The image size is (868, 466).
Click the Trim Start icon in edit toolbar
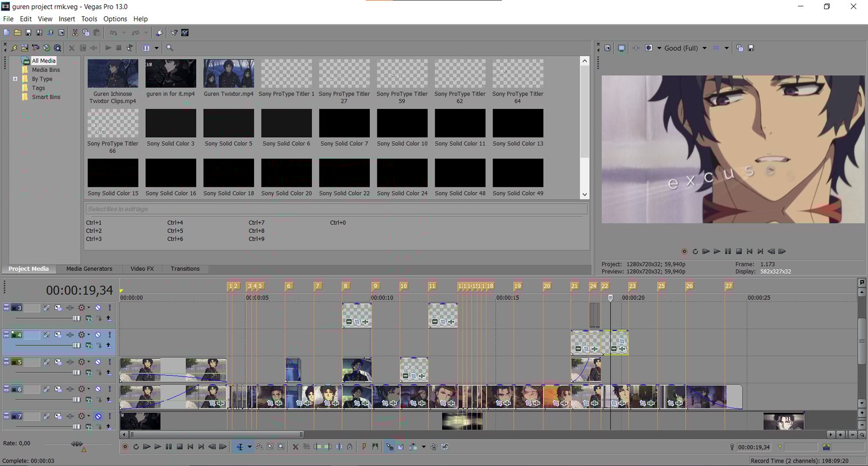318,446
